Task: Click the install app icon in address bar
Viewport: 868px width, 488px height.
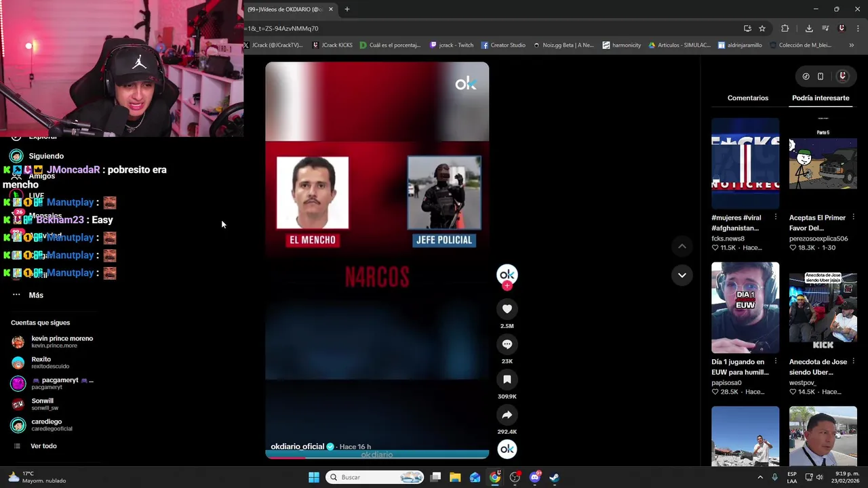Action: (x=747, y=28)
